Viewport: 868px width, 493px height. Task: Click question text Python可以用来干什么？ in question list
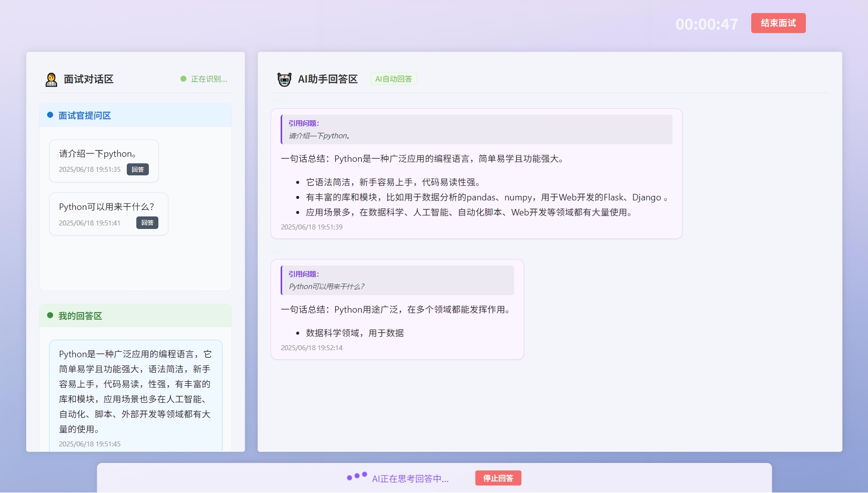click(107, 207)
